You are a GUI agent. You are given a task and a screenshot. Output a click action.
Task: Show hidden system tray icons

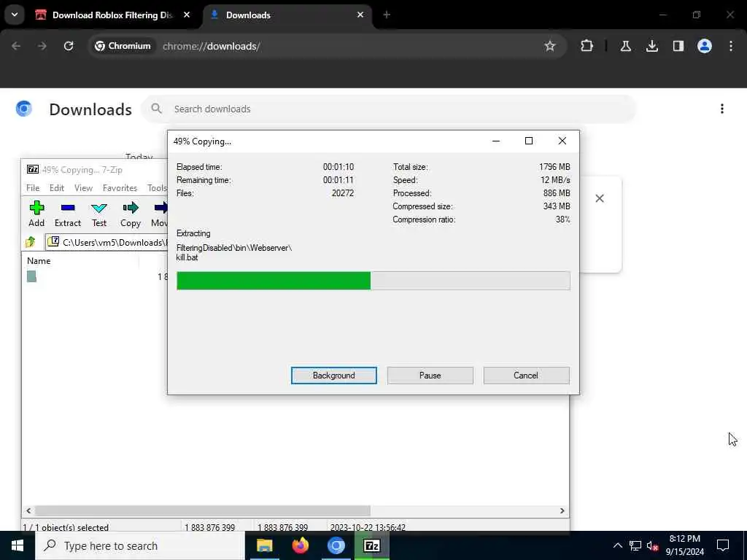(x=617, y=545)
